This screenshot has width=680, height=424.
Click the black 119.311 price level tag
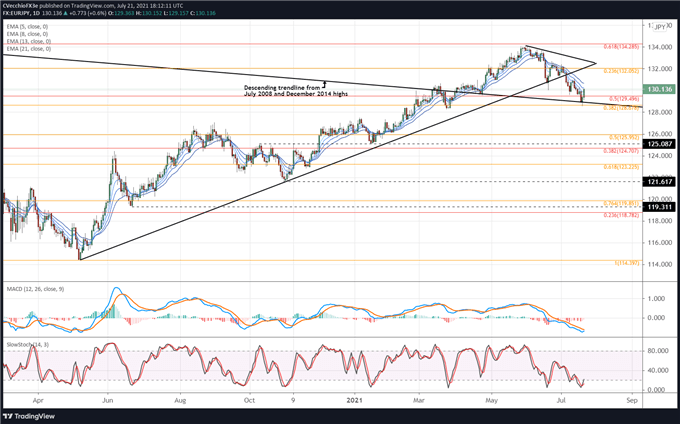(659, 207)
